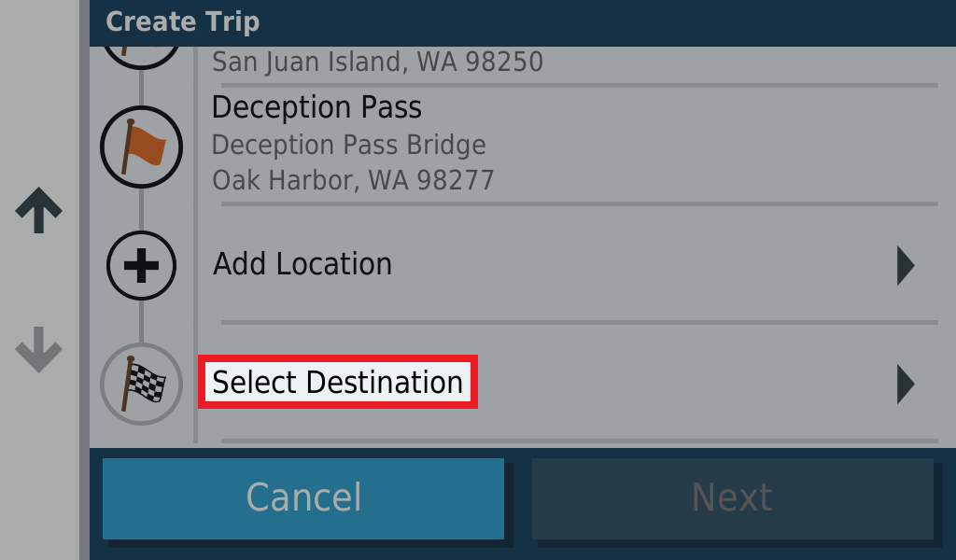Cancel the trip creation
The height and width of the screenshot is (560, 956).
pos(303,498)
